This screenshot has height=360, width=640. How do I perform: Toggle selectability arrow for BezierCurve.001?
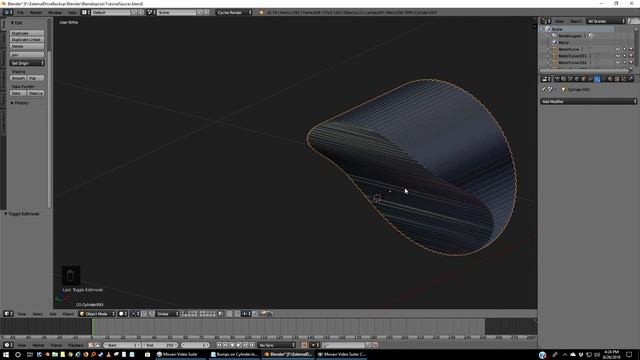click(624, 56)
